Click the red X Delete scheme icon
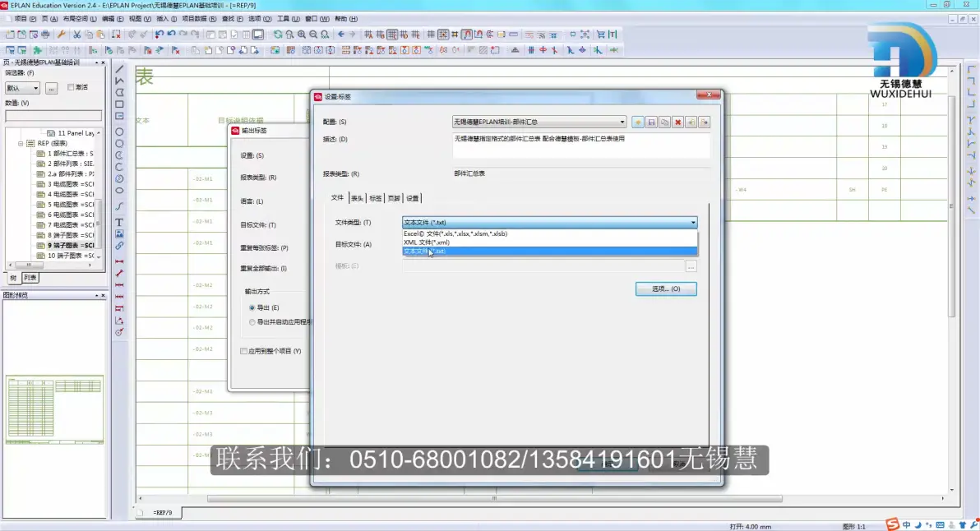The height and width of the screenshot is (531, 980). tap(677, 122)
